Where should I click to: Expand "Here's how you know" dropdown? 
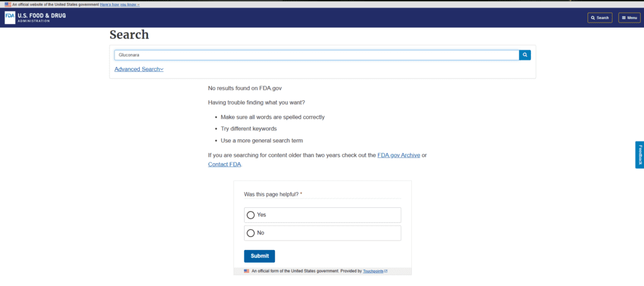click(x=119, y=4)
